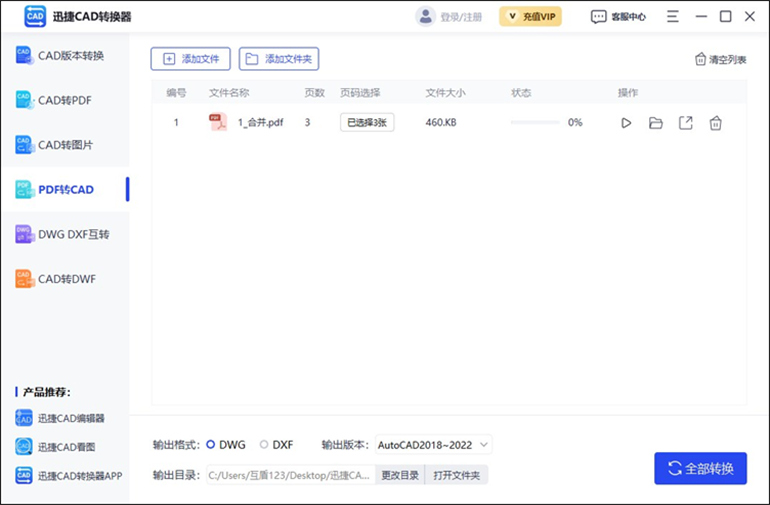This screenshot has height=505, width=770.
Task: Close the converter window
Action: click(749, 17)
